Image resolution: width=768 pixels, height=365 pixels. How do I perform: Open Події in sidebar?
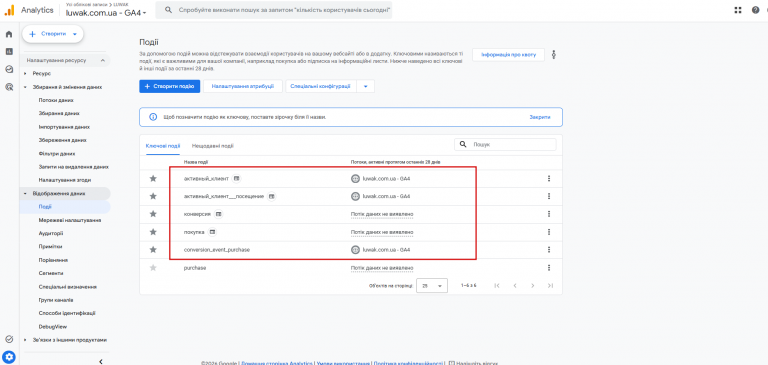click(46, 207)
